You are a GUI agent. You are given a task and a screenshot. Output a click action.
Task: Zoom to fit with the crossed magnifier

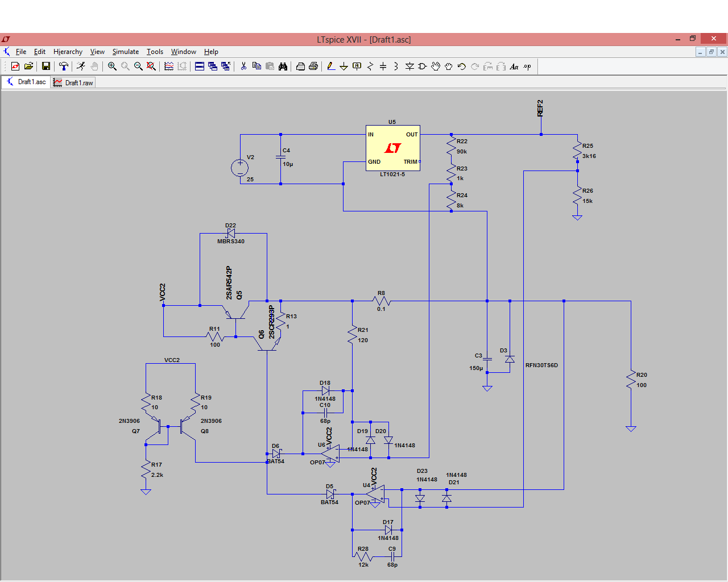151,66
